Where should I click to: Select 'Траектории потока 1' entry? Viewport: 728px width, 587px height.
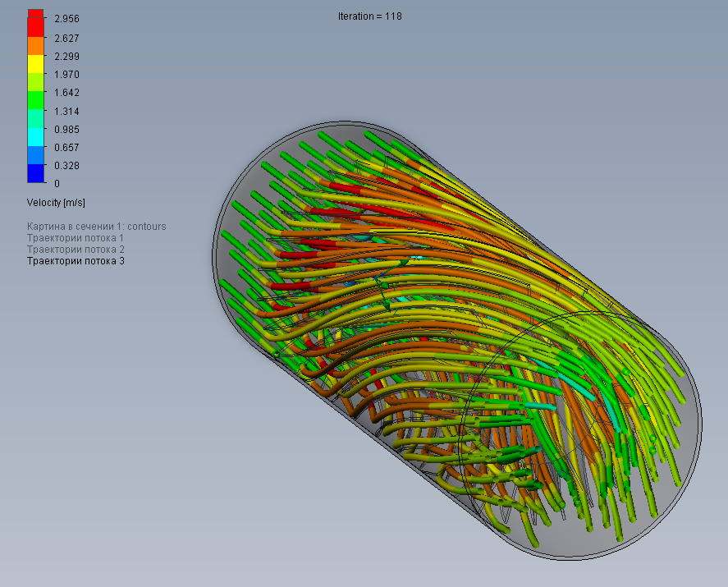(76, 238)
